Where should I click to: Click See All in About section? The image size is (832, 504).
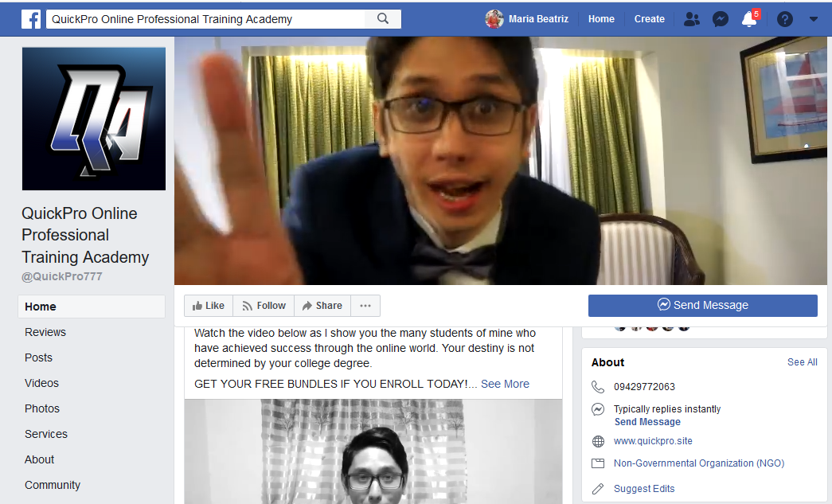click(802, 362)
